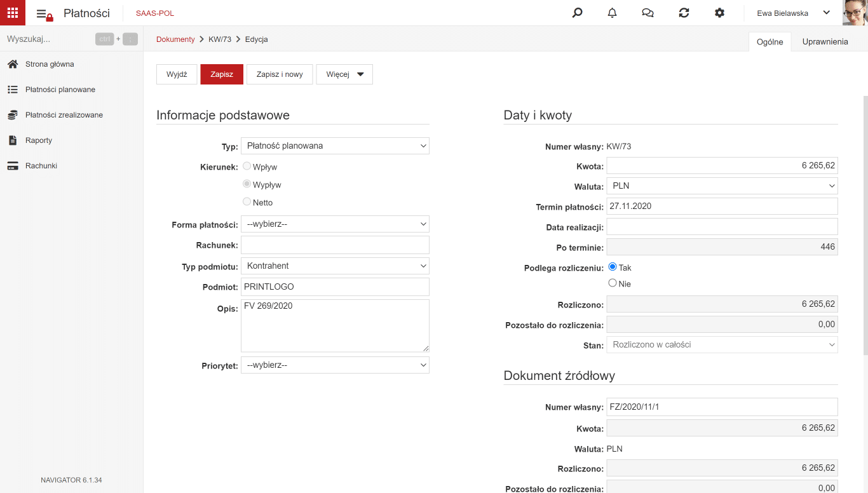Open the red apps grid launcher
868x493 pixels.
tap(13, 13)
